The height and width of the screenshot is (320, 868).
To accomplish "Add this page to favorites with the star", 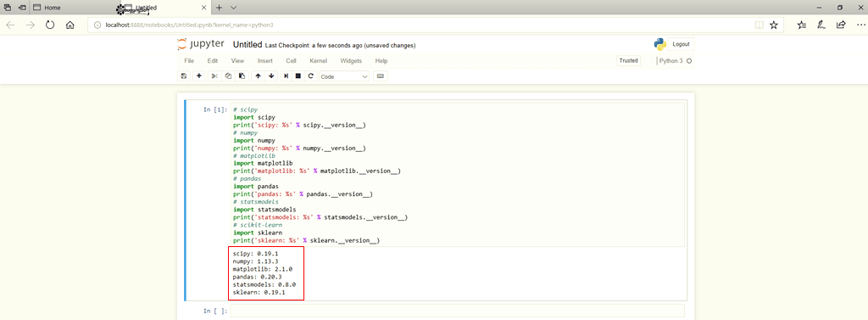I will pyautogui.click(x=774, y=25).
